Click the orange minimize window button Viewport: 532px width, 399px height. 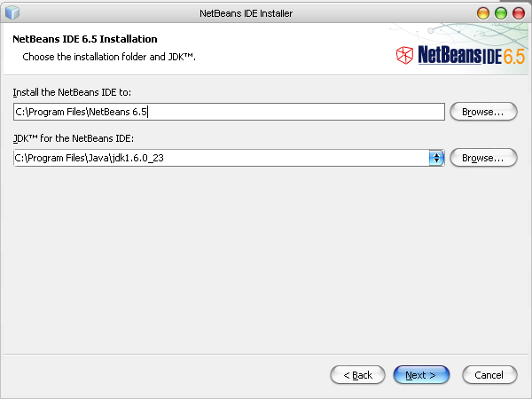coord(483,13)
